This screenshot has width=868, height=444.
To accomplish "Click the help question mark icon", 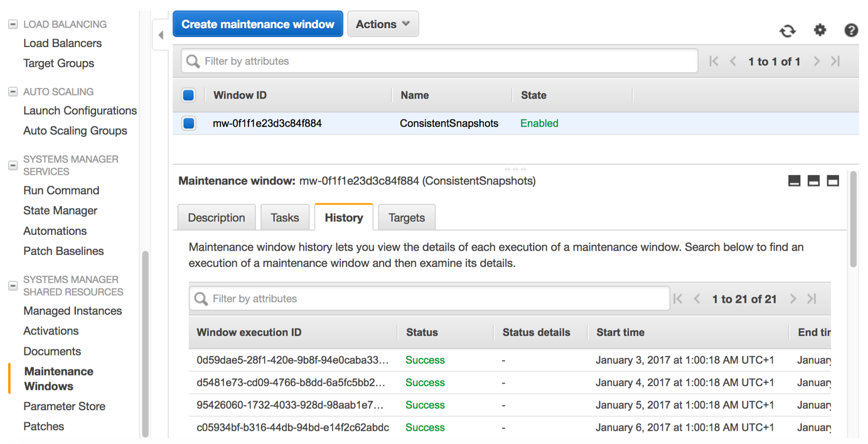I will pos(850,30).
